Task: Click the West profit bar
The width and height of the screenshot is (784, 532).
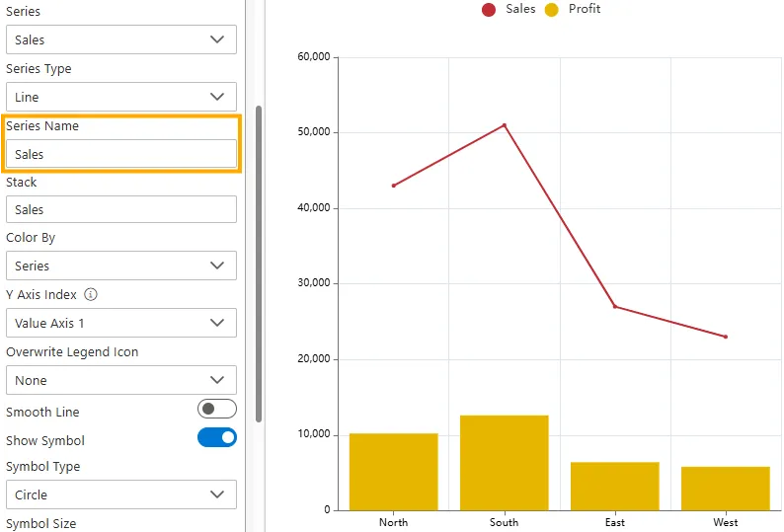Action: click(725, 488)
